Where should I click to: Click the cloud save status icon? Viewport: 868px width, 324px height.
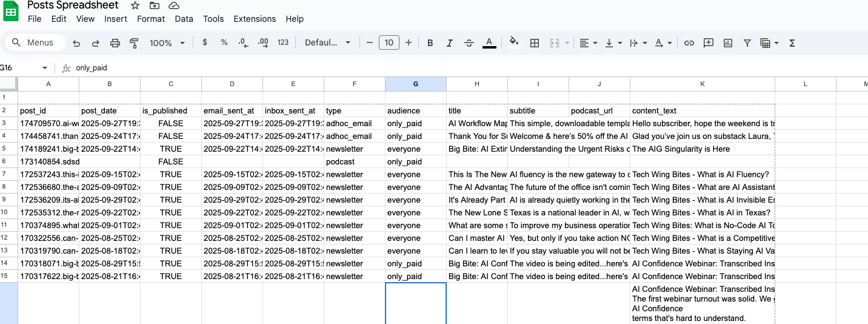tap(174, 5)
